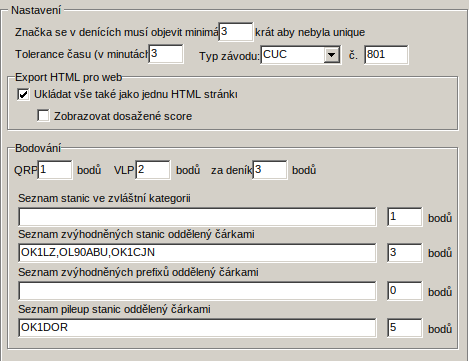Click the Bodování group label
469x361 pixels.
point(38,148)
